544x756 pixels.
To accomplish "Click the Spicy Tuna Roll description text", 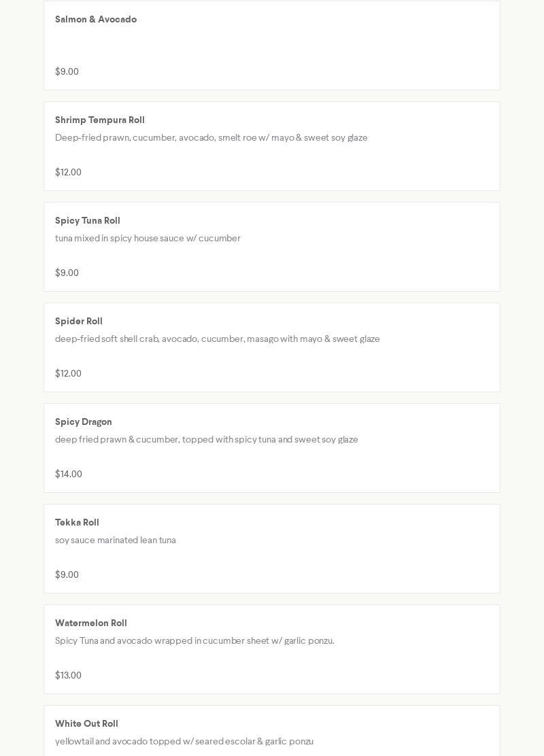I will click(148, 238).
